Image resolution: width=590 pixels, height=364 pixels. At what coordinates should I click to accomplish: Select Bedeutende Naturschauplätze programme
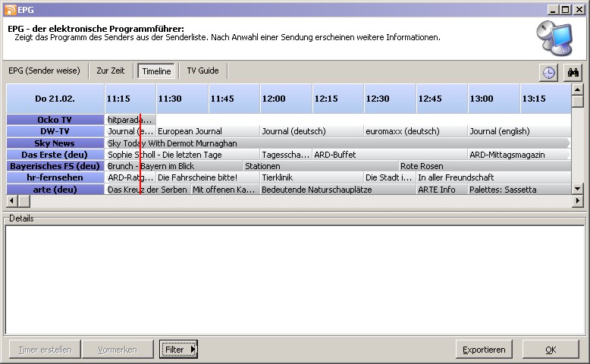click(x=338, y=190)
